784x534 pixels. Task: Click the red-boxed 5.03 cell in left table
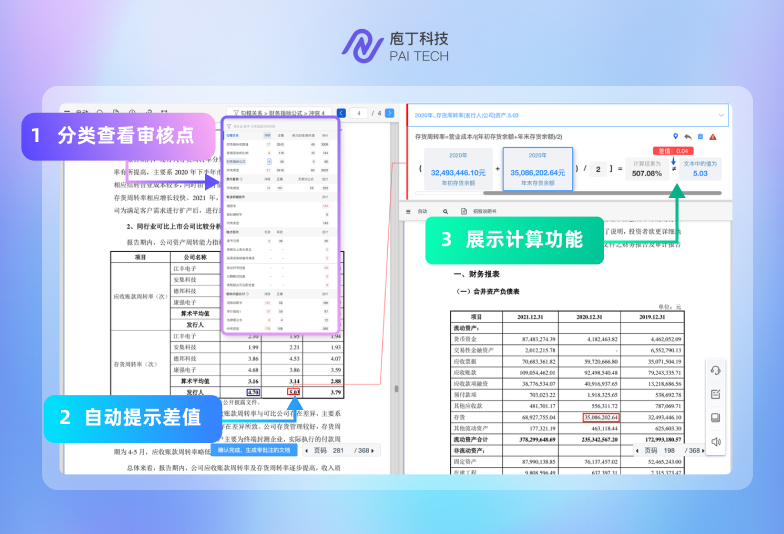[x=294, y=392]
